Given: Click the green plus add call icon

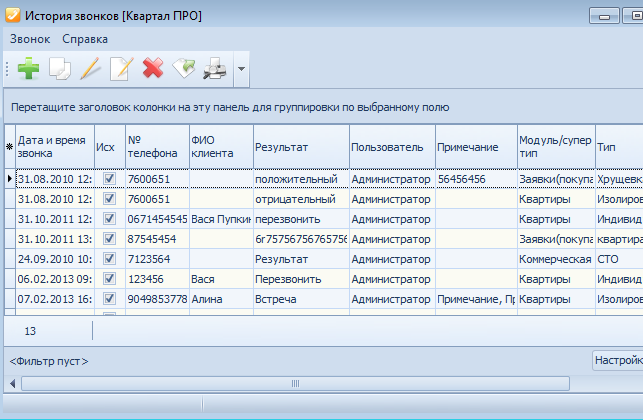Looking at the screenshot, I should pyautogui.click(x=29, y=69).
